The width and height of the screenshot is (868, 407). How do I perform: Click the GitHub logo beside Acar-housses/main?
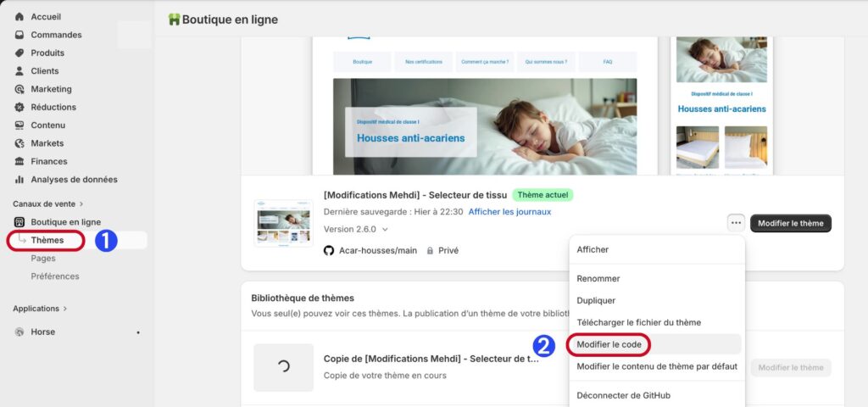click(x=329, y=251)
